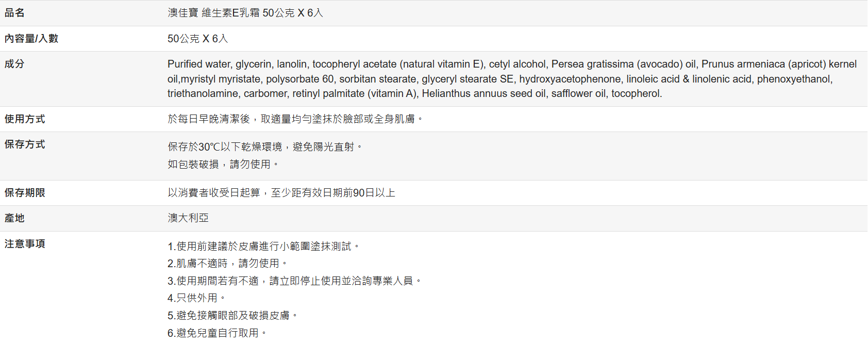Click the line 如包裝破損，請勿使用
Image resolution: width=868 pixels, height=343 pixels.
pos(223,164)
